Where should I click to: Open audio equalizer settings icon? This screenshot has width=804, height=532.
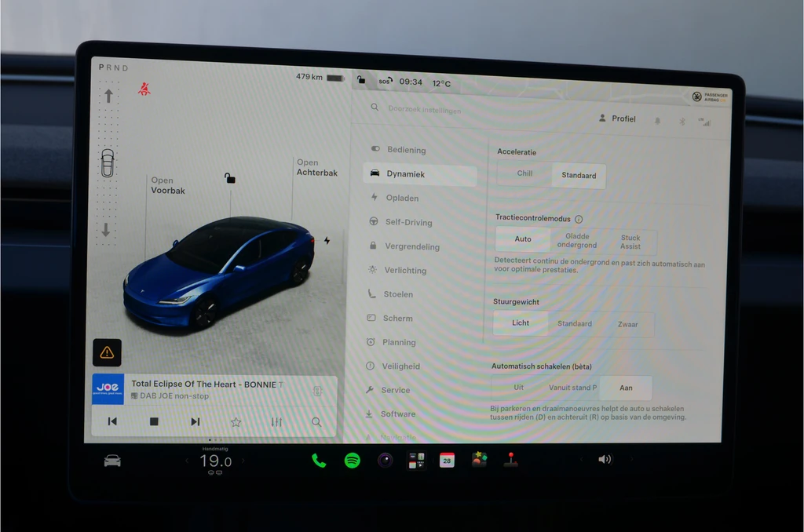(x=276, y=422)
